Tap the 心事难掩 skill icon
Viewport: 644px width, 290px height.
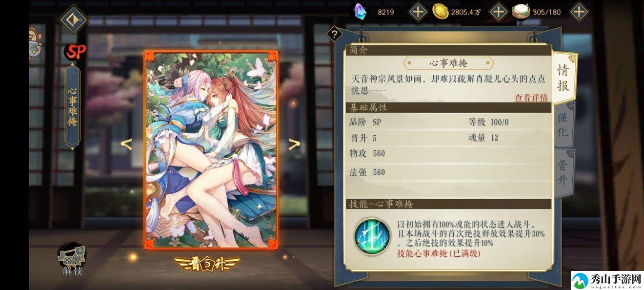click(372, 236)
